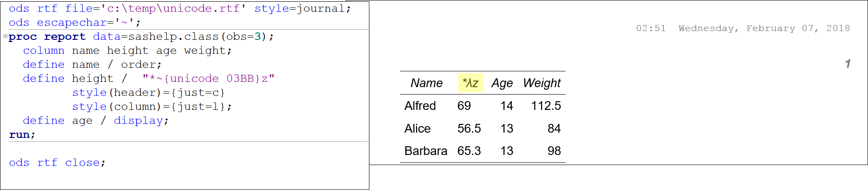Select the Alfred cell in the table

click(x=420, y=106)
